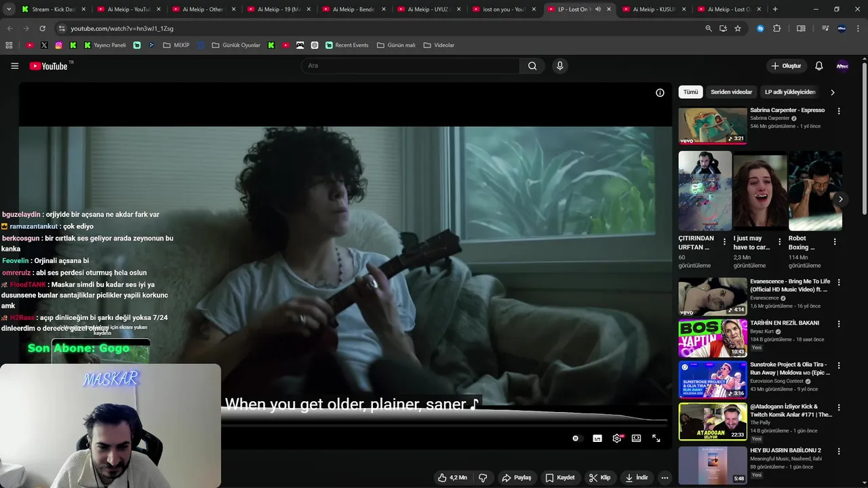The width and height of the screenshot is (868, 488).
Task: Open the Instagram bookmark shortcut
Action: (58, 45)
